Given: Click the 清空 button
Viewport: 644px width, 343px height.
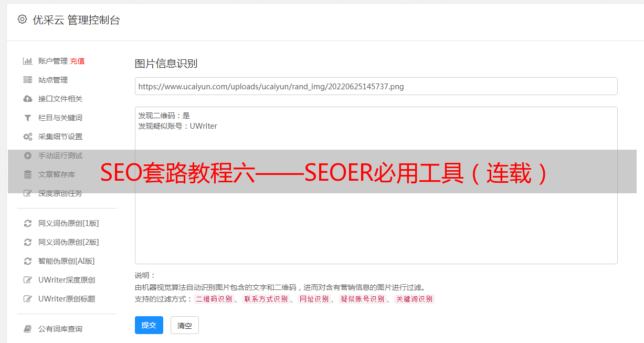Looking at the screenshot, I should click(x=185, y=325).
